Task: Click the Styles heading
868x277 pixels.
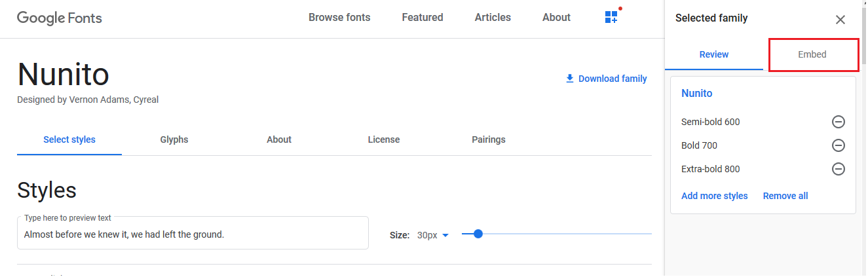Action: click(x=47, y=191)
